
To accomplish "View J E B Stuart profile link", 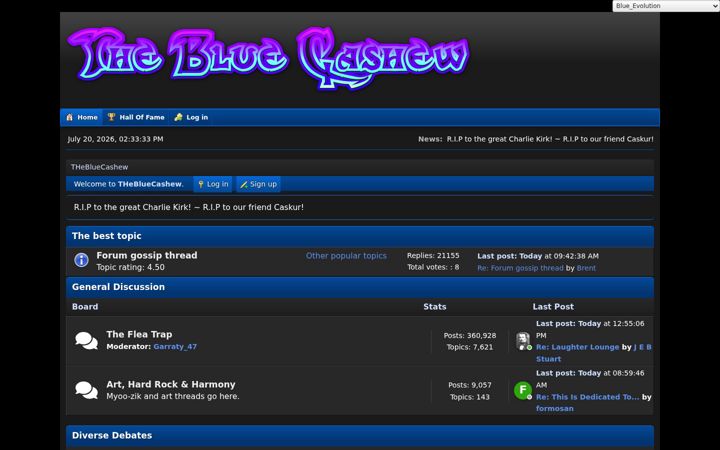I will coord(594,353).
